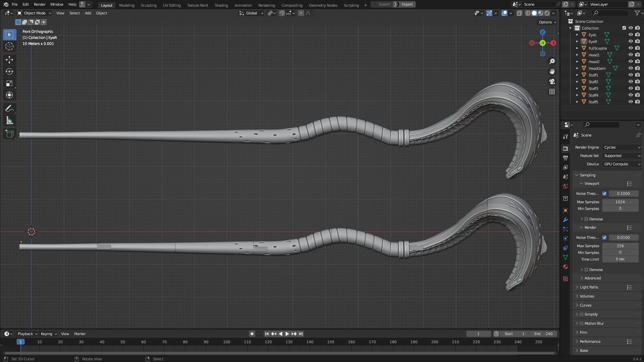Open the Output properties tab icon
The height and width of the screenshot is (362, 644).
(565, 158)
